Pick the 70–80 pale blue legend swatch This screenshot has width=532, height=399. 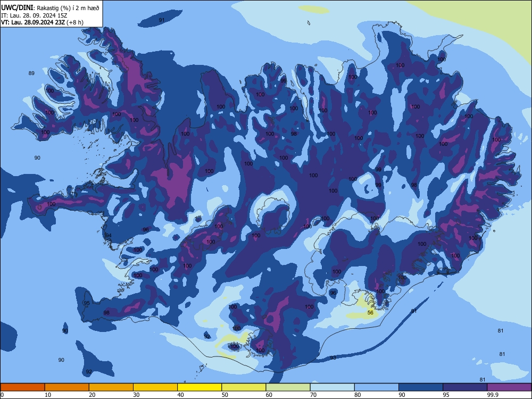pos(332,387)
